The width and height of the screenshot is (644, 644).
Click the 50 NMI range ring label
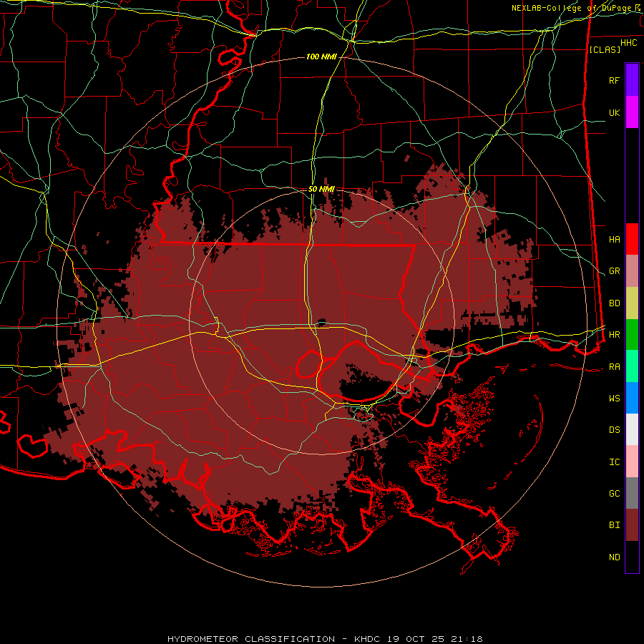pyautogui.click(x=321, y=189)
